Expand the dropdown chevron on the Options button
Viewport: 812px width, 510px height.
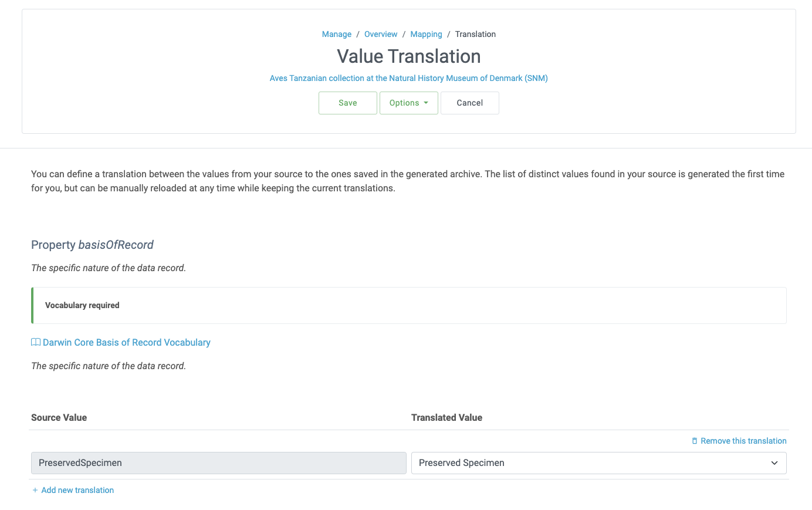pos(427,103)
